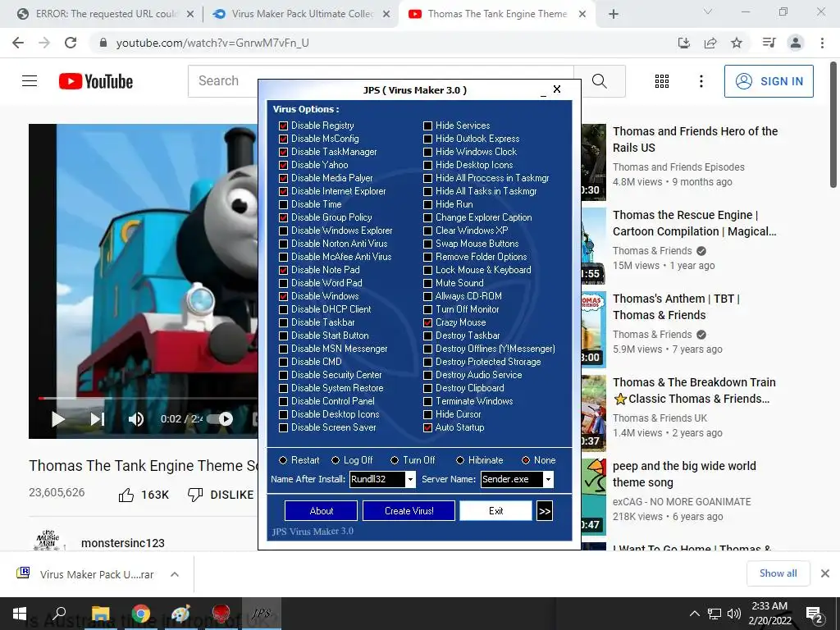Open YouTube settings three-dot icon

click(x=701, y=81)
